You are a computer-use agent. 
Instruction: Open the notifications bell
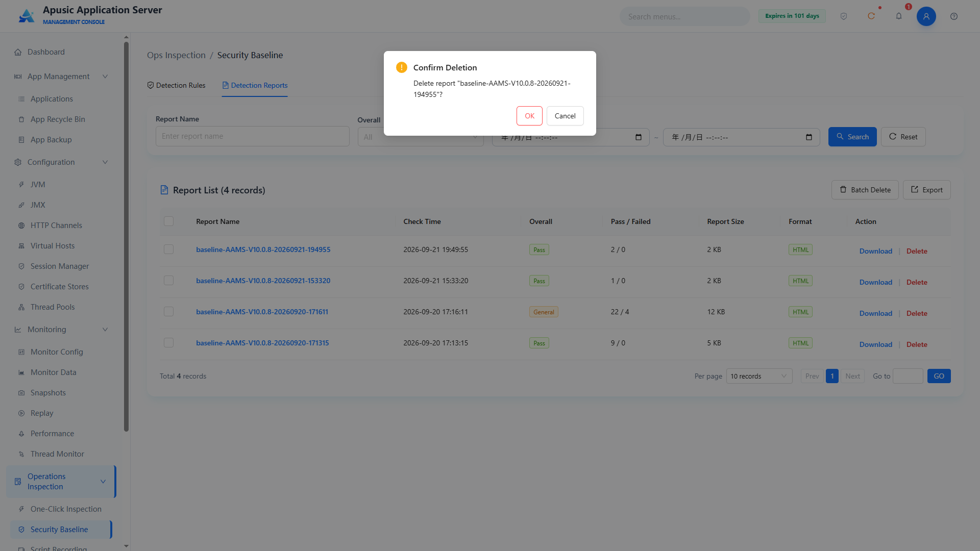[x=899, y=16]
